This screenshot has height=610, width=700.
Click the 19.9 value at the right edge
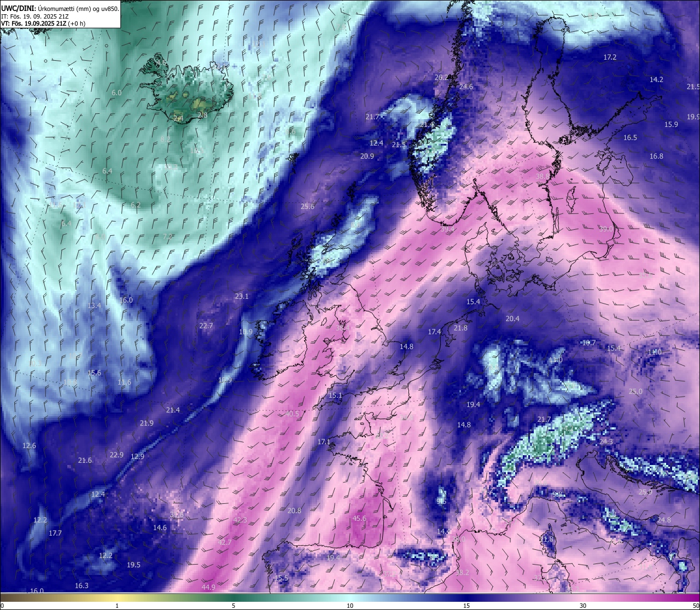coord(693,117)
